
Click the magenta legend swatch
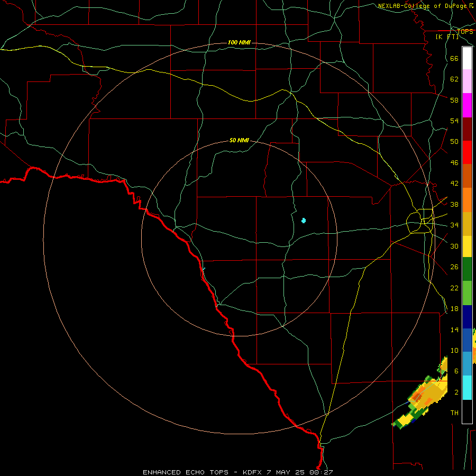[467, 105]
